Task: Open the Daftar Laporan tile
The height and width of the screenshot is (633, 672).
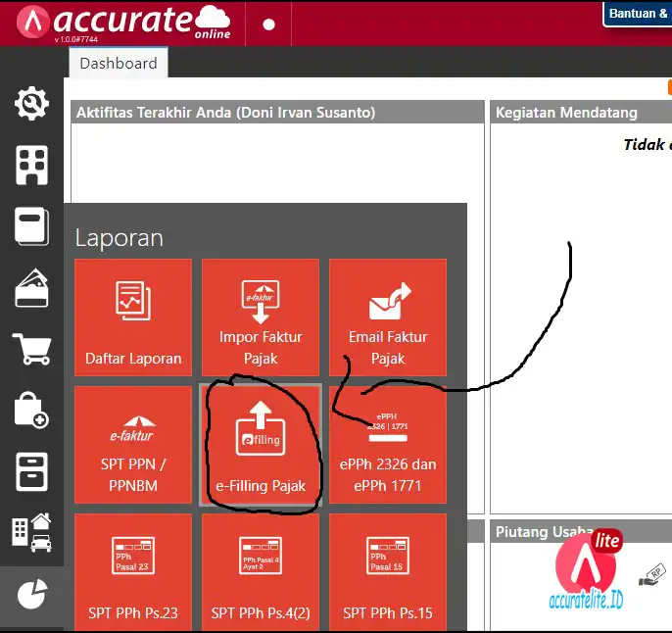Action: click(x=133, y=317)
